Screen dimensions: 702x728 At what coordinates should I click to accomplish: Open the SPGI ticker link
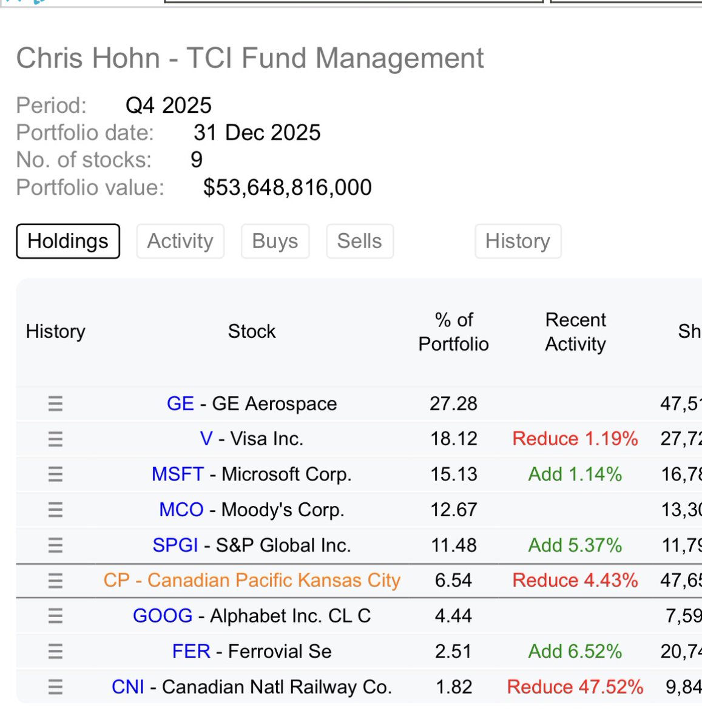[175, 545]
